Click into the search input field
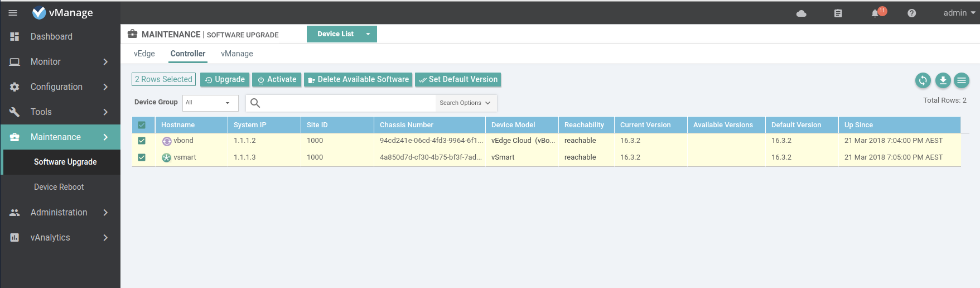The height and width of the screenshot is (288, 980). pos(346,103)
